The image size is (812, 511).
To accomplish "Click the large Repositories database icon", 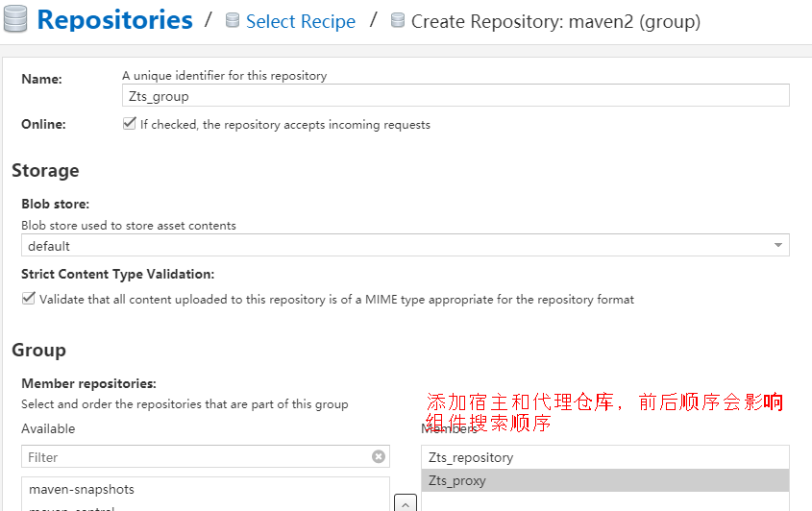I will pos(15,19).
